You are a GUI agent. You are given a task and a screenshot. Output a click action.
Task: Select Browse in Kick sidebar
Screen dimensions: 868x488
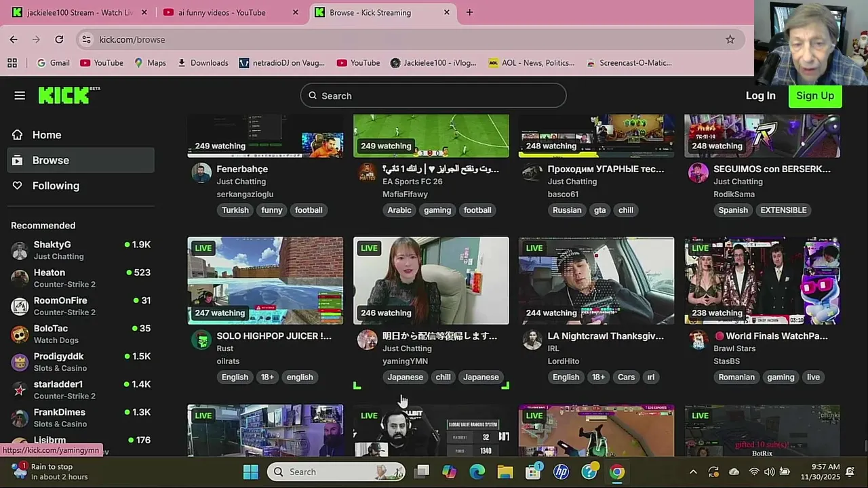[81, 160]
